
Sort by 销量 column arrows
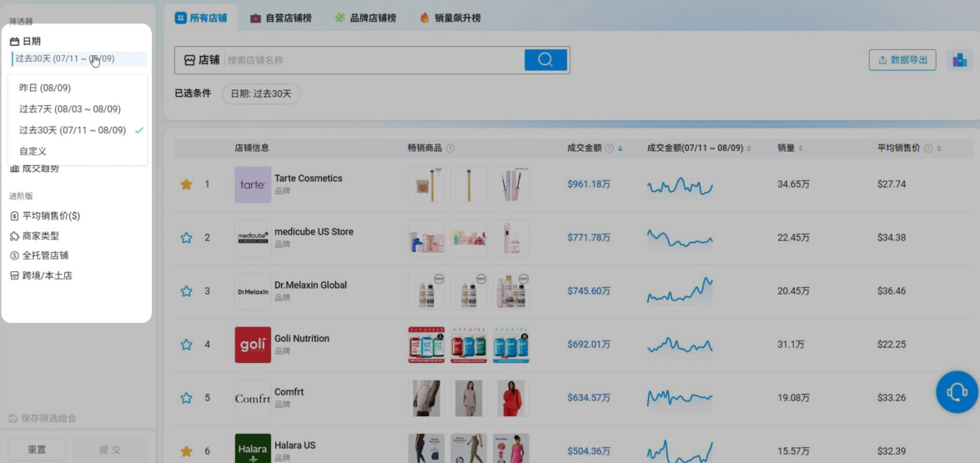[x=801, y=148]
